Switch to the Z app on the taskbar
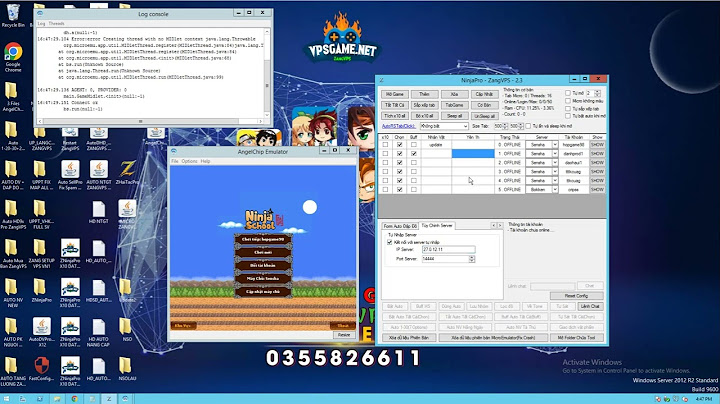 tap(109, 398)
